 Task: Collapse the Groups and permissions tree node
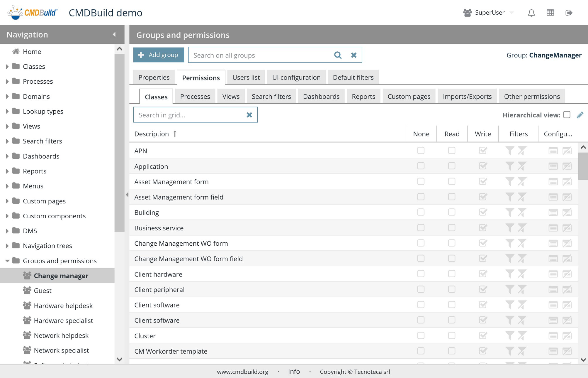click(x=7, y=261)
